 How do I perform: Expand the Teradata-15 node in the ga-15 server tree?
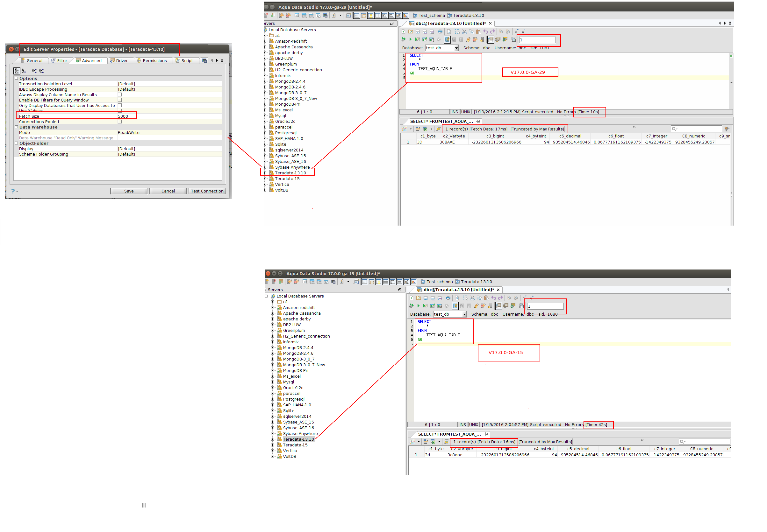272,445
